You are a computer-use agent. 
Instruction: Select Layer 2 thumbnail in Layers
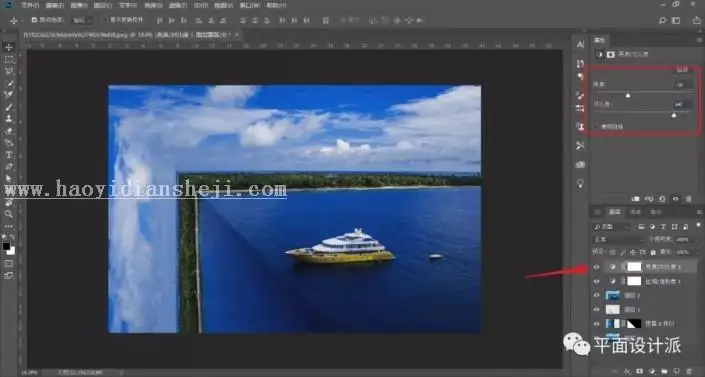[613, 296]
